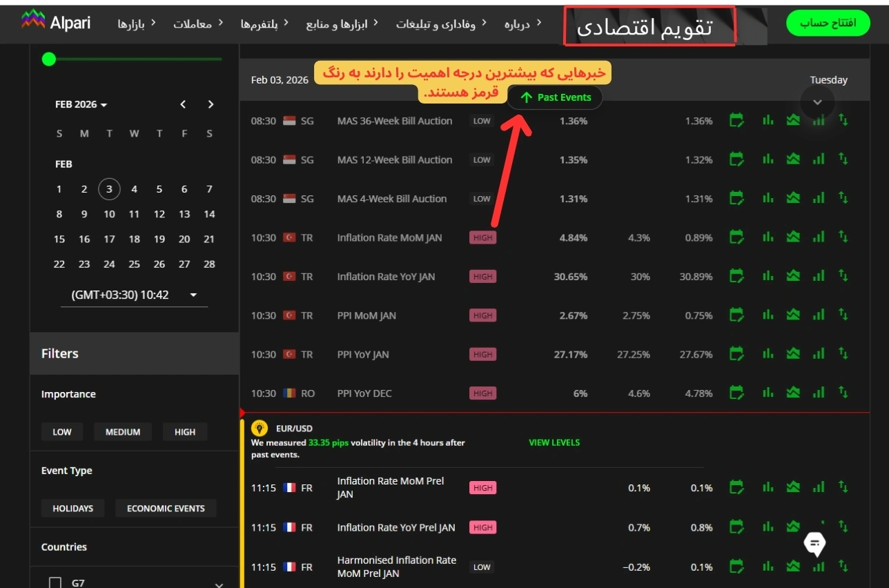The image size is (889, 588).
Task: Select February 25 in the calendar
Action: pyautogui.click(x=134, y=264)
